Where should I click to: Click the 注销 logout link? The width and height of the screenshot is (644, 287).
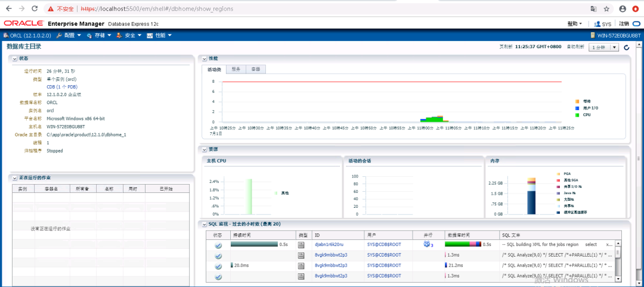click(624, 24)
